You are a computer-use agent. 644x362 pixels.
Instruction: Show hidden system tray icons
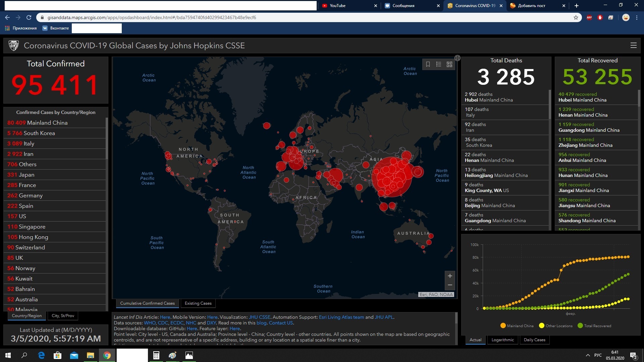588,355
